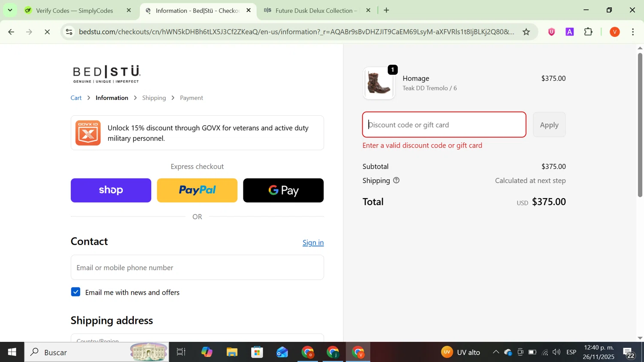Viewport: 644px width, 362px height.
Task: Pay with Google Pay express button
Action: click(283, 190)
